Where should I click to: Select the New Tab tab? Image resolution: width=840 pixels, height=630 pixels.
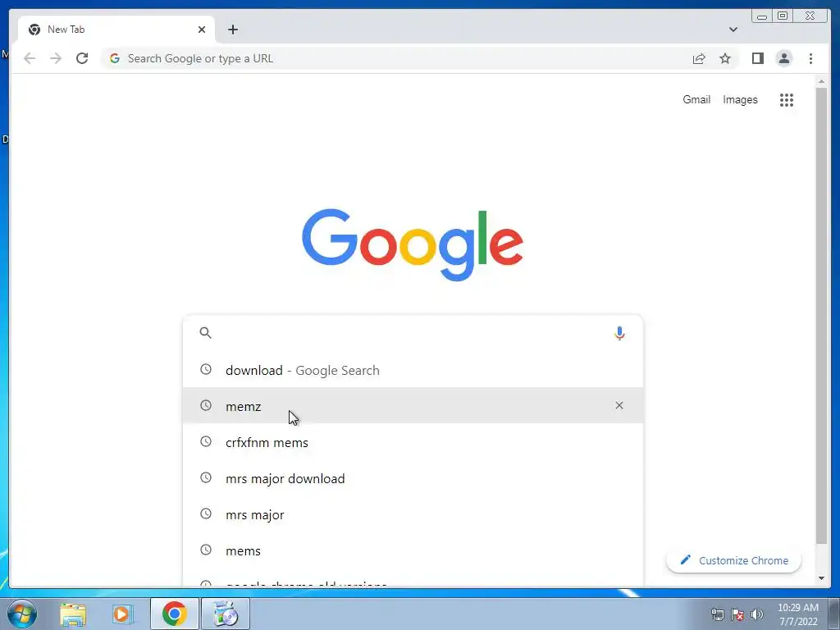(x=116, y=30)
